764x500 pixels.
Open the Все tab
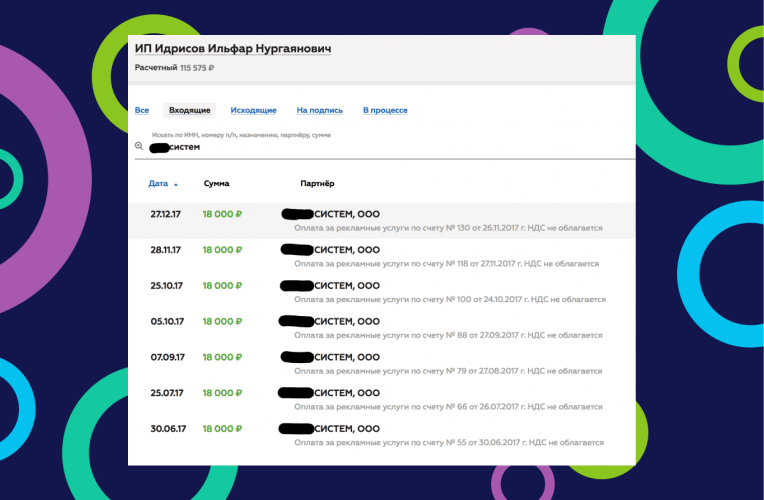point(142,110)
